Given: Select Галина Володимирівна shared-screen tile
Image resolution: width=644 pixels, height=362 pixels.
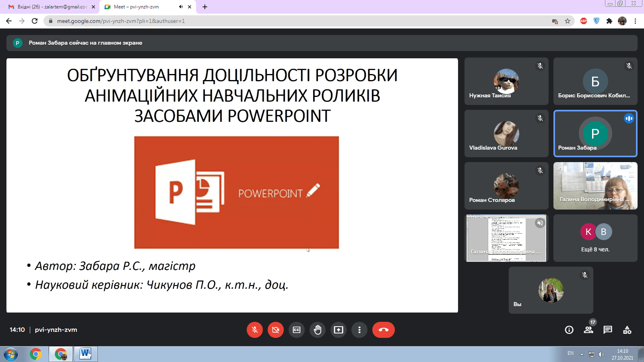Looking at the screenshot, I should pyautogui.click(x=506, y=238).
